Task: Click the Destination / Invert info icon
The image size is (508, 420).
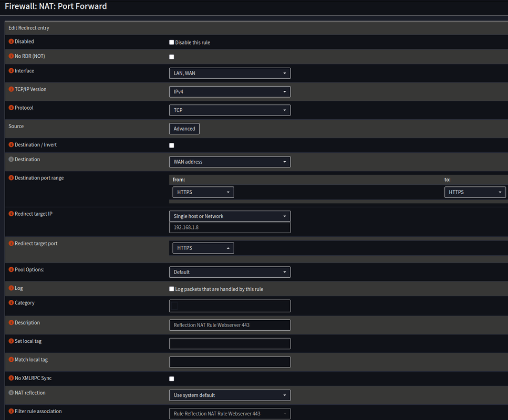Action: [x=11, y=145]
